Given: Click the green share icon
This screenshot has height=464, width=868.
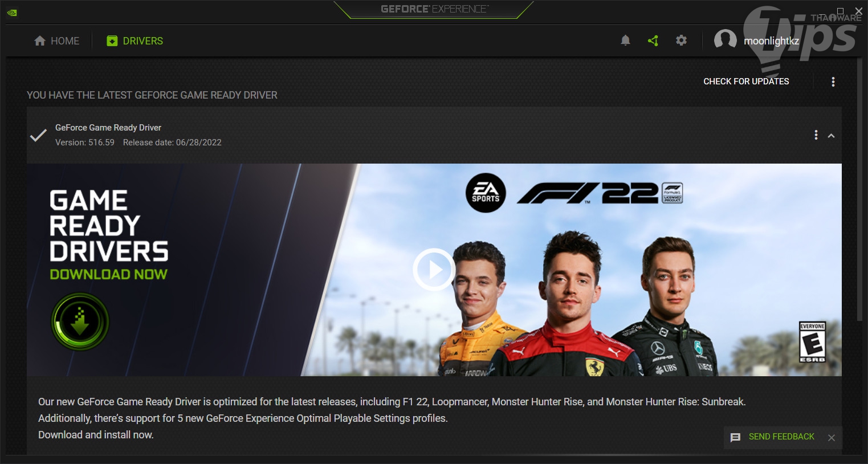Looking at the screenshot, I should [x=653, y=40].
